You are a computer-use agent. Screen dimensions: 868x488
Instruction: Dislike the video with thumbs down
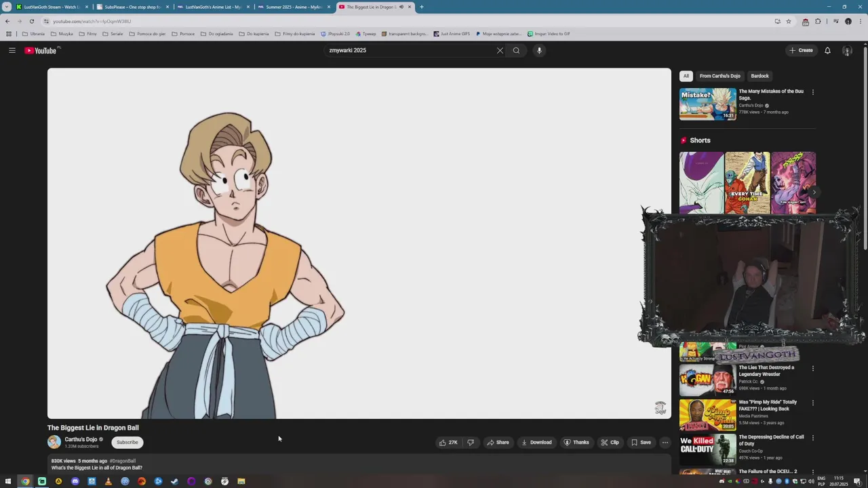coord(471,443)
